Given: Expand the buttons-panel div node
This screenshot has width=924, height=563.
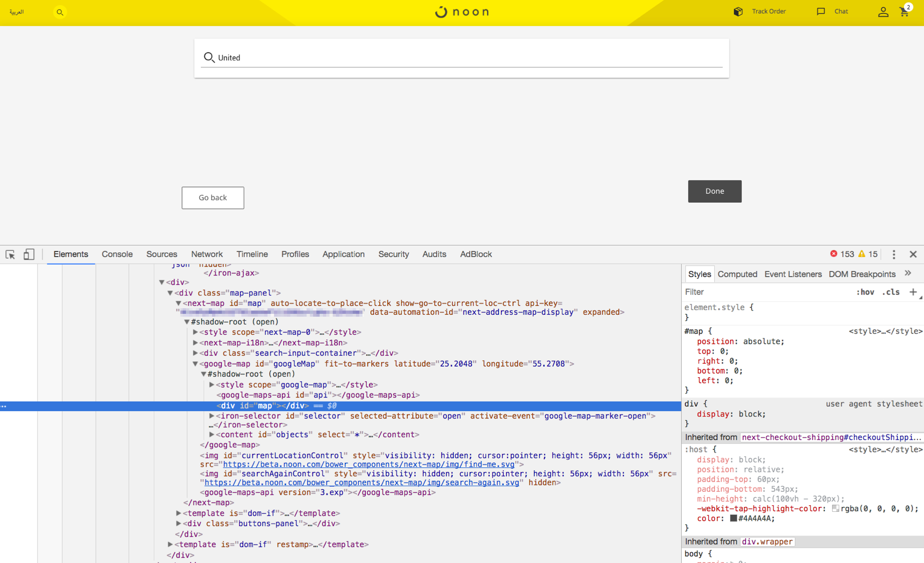Looking at the screenshot, I should coord(178,524).
